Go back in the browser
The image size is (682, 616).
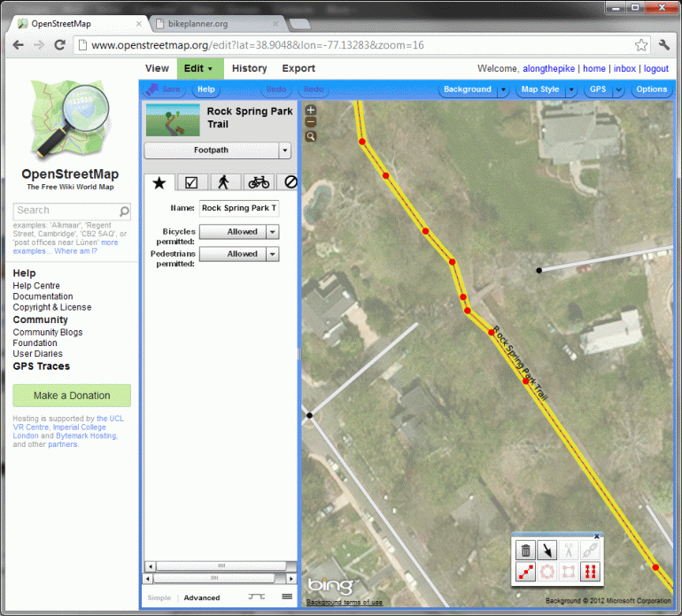[18, 45]
